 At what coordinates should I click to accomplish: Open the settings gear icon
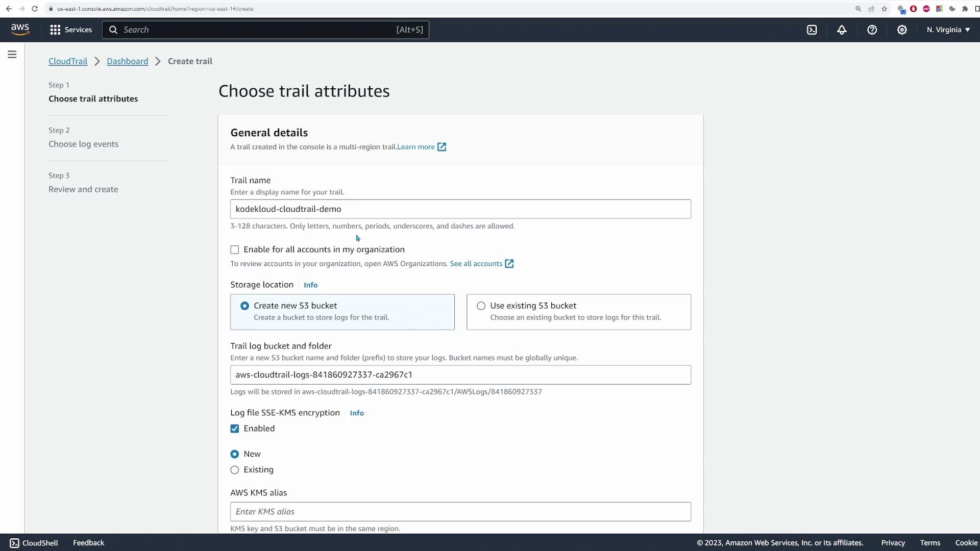click(902, 30)
